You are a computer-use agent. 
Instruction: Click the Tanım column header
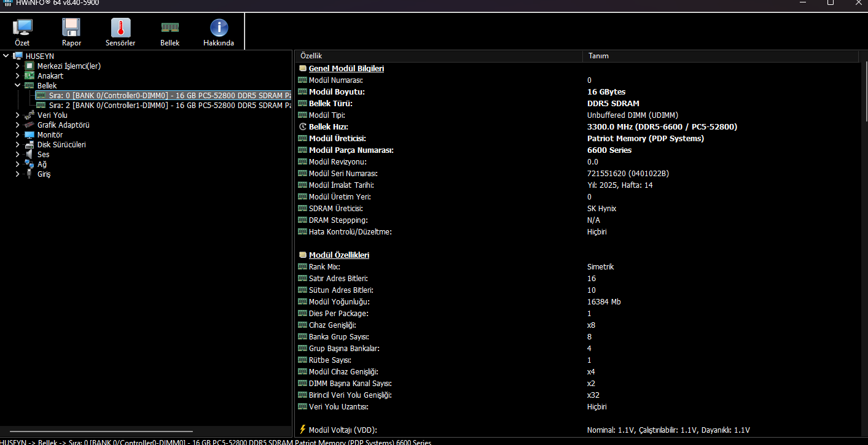721,56
